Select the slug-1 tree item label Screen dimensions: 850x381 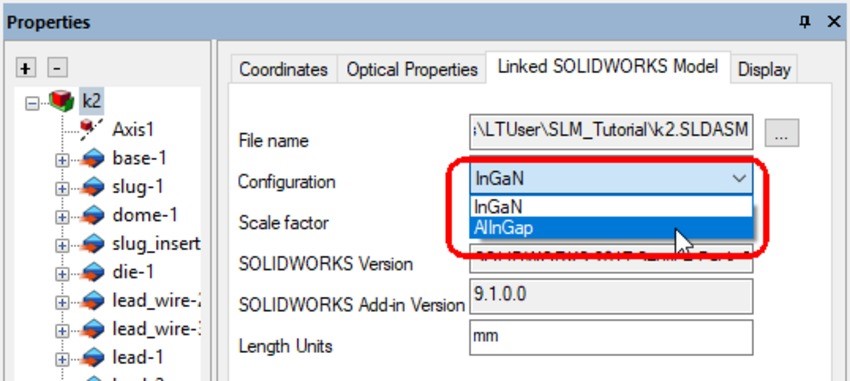click(x=138, y=187)
